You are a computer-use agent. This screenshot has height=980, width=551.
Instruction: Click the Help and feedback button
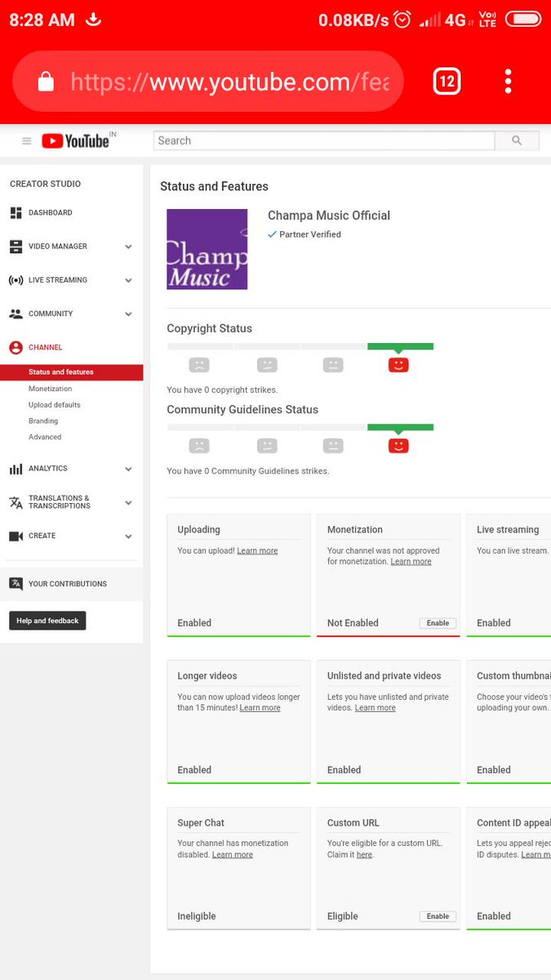(47, 621)
